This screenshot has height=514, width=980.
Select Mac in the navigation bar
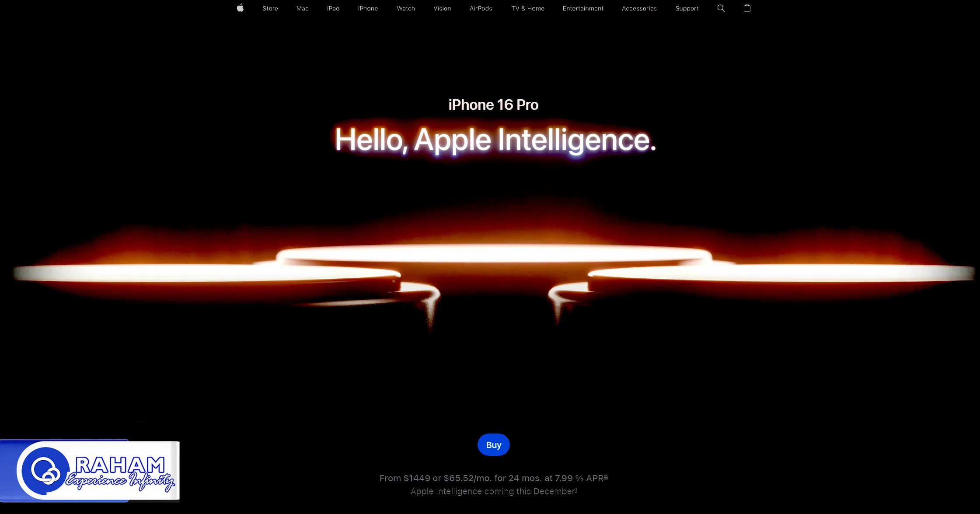click(x=303, y=8)
